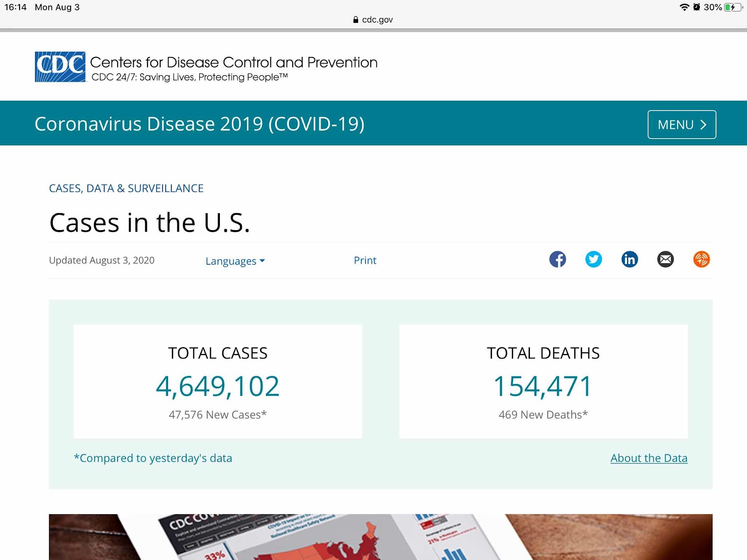
Task: Click the CDC logo
Action: point(60,67)
